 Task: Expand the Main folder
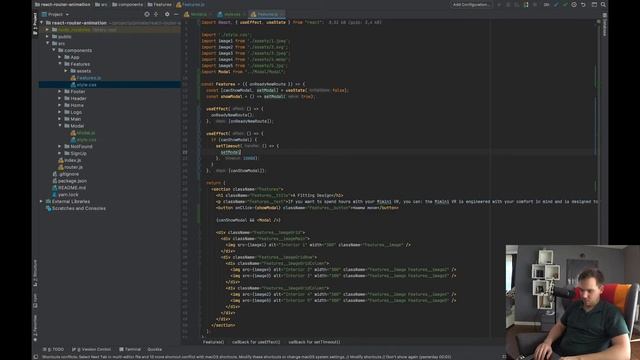60,119
